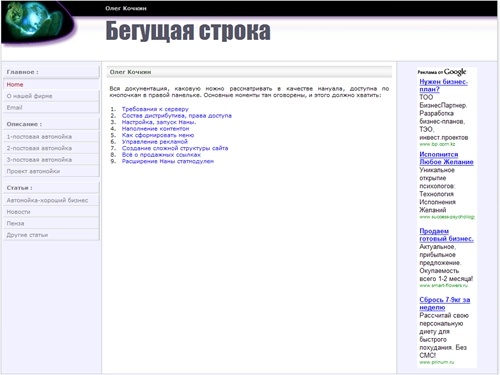Image resolution: width=500 pixels, height=375 pixels.
Task: Open 'Автомойка-хороший бизнес' article
Action: 51,200
